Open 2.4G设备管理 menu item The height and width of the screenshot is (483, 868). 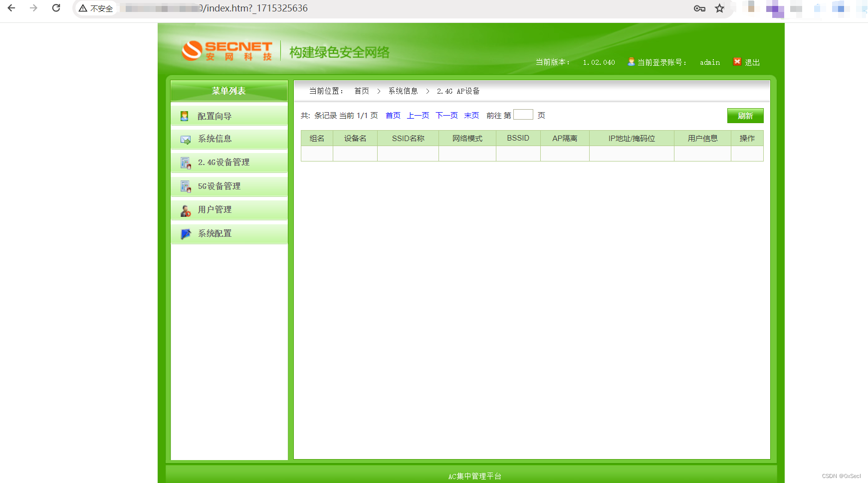[229, 162]
